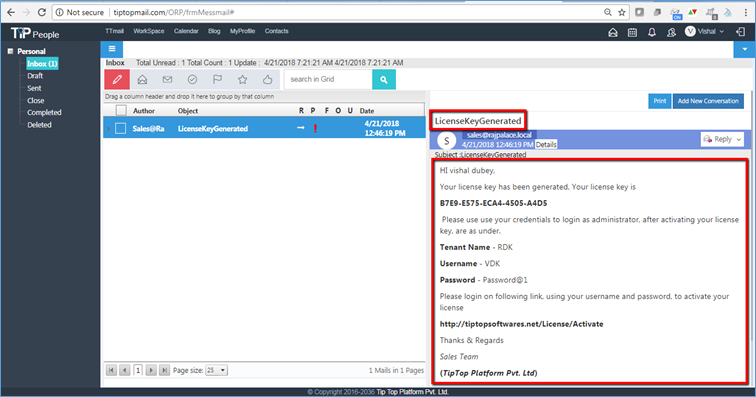Open the Vishal user account menu
The image size is (756, 397).
[x=704, y=31]
